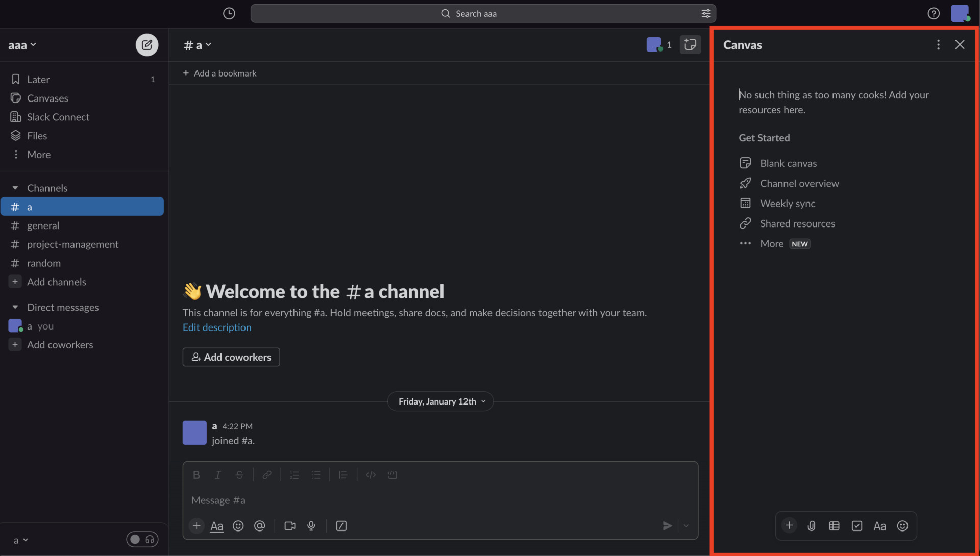Image resolution: width=980 pixels, height=556 pixels.
Task: Toggle the ordered list formatting
Action: tap(295, 474)
